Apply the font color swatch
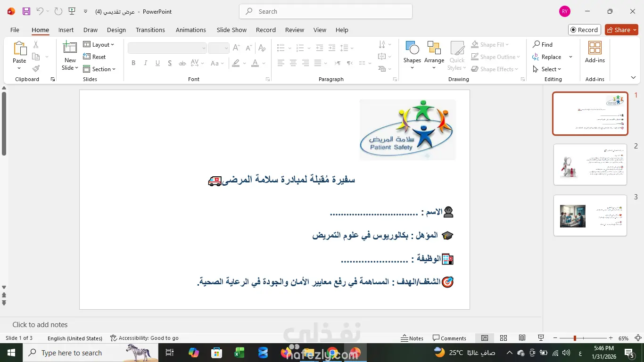This screenshot has height=362, width=644. pyautogui.click(x=255, y=63)
